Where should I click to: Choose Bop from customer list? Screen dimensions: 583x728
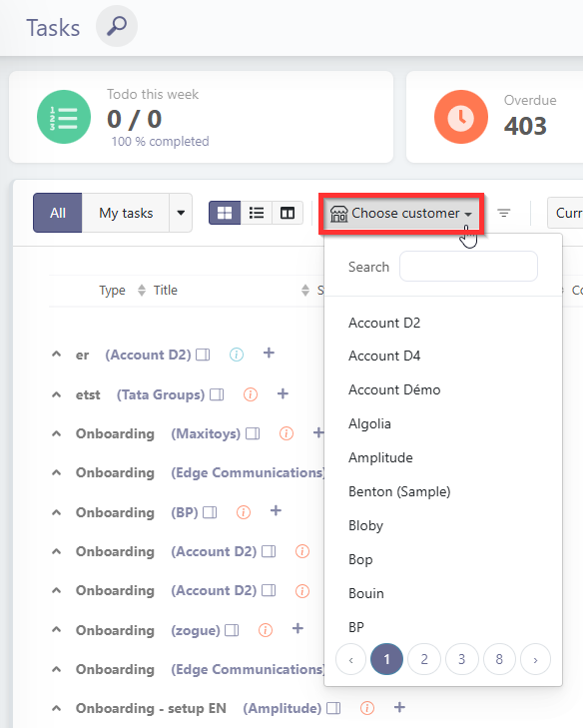tap(360, 559)
